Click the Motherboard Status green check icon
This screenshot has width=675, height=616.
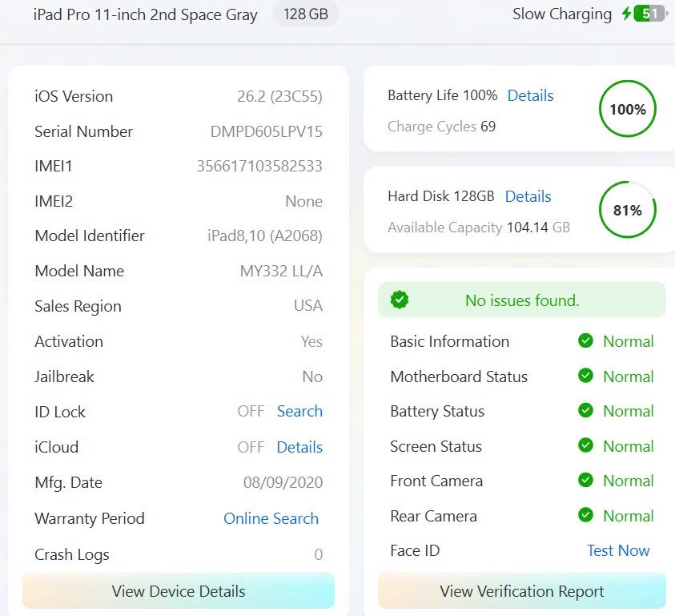[x=586, y=376]
